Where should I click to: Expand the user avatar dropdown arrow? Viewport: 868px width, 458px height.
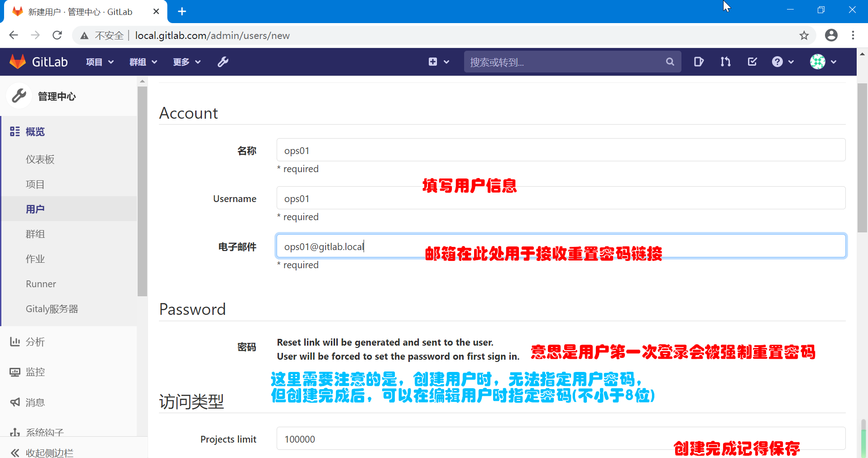point(834,62)
